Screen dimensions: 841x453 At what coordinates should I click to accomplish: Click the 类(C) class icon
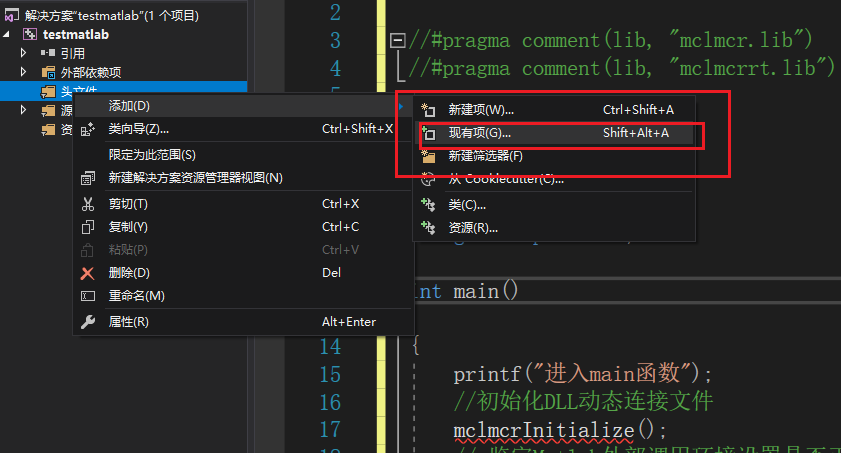click(x=428, y=205)
